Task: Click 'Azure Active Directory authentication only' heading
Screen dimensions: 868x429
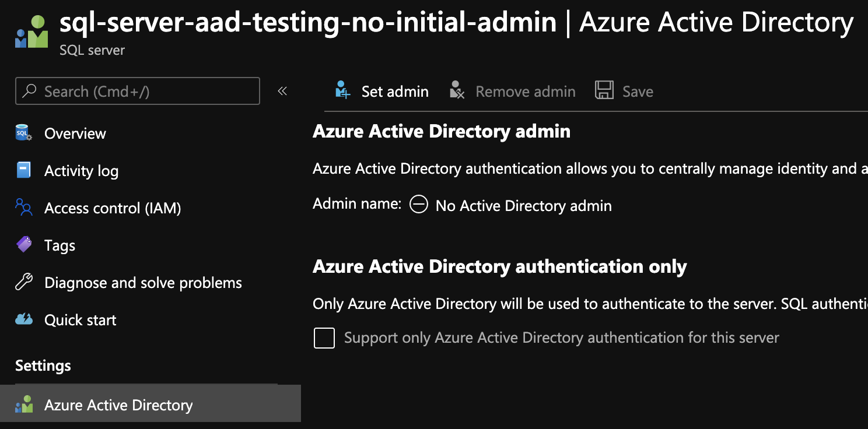Action: click(x=500, y=266)
